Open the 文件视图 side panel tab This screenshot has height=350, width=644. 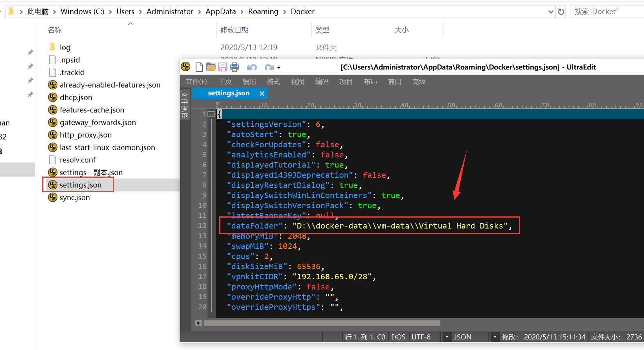tap(185, 105)
